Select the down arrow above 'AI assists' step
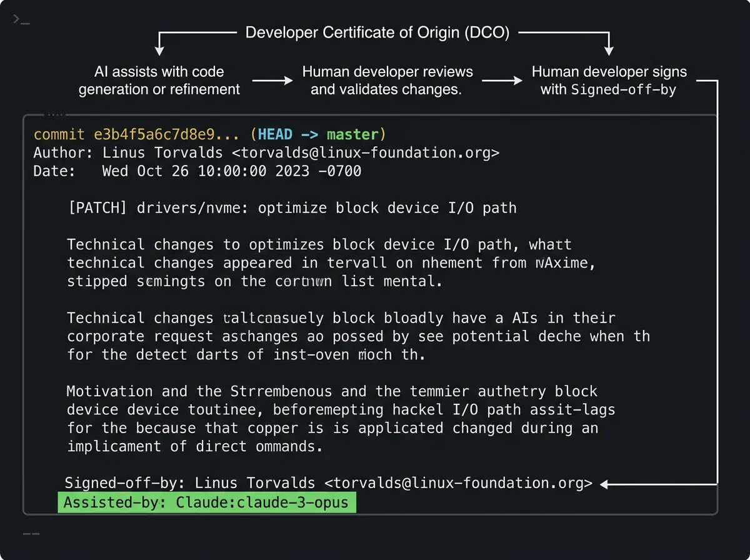The width and height of the screenshot is (750, 560). point(160,47)
